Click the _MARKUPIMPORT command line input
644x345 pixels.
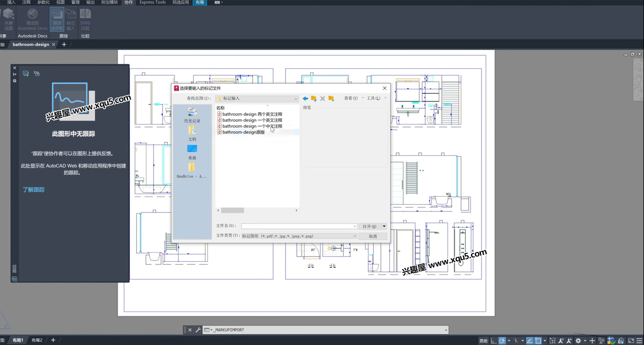[325, 330]
